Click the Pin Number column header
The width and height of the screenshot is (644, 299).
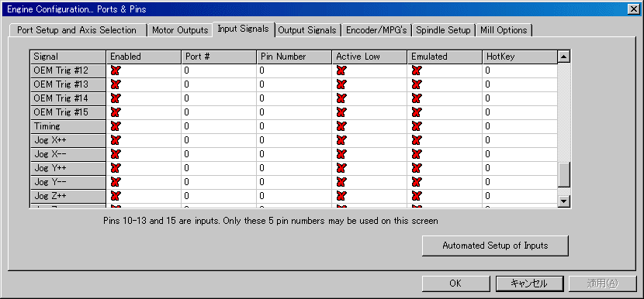[295, 57]
